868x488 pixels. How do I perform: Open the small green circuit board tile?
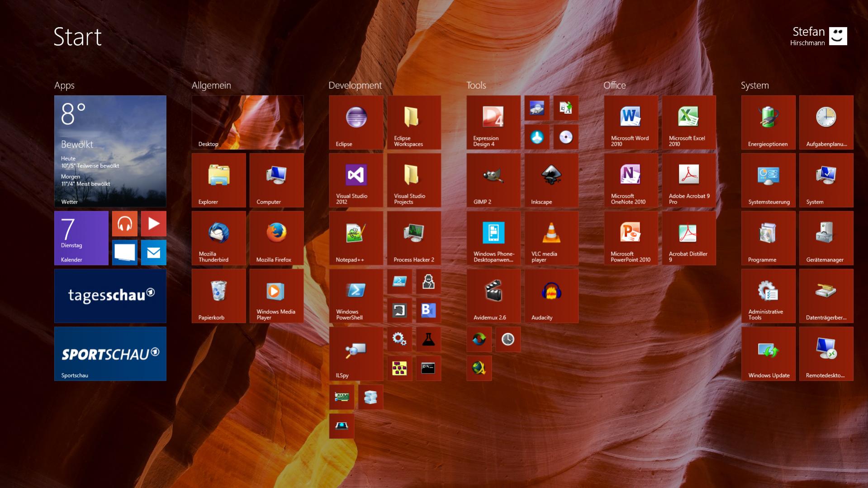pos(342,397)
